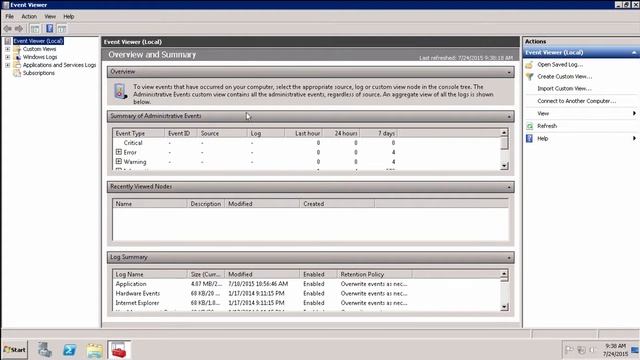
Task: Click the Retention Policy column header
Action: [374, 274]
